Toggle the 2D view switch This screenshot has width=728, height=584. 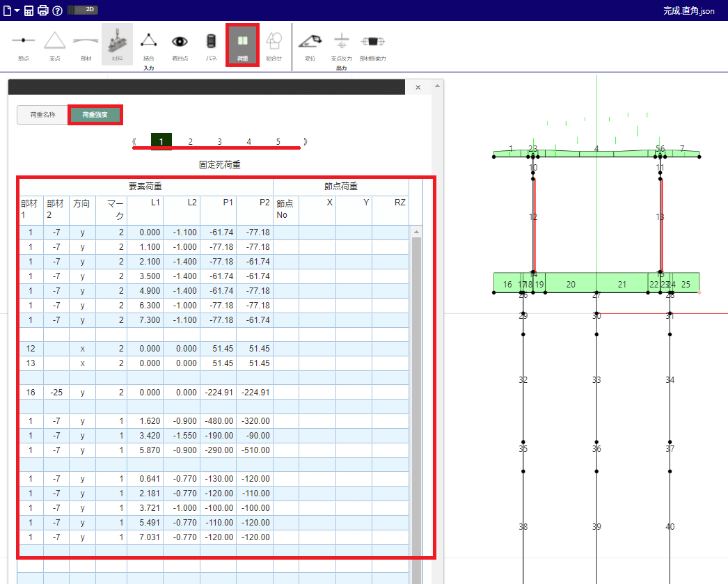click(83, 10)
